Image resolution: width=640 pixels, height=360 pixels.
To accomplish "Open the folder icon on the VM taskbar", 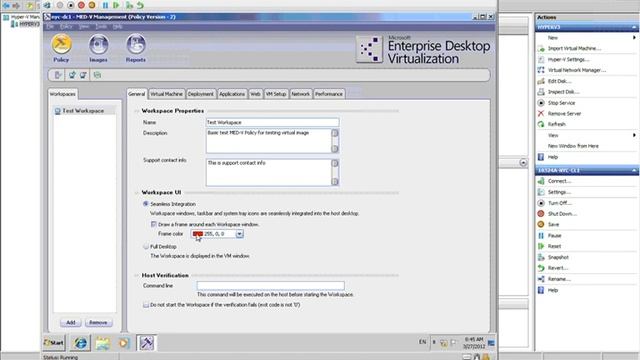I will coord(102,343).
